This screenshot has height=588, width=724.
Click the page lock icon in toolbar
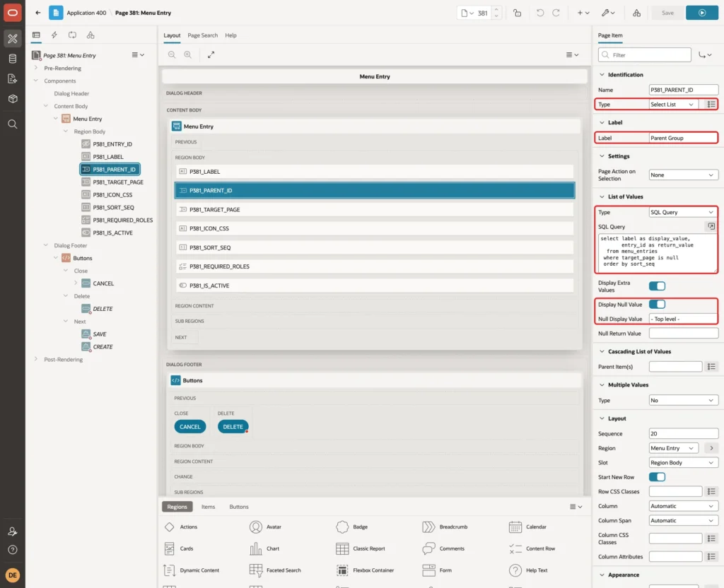(517, 13)
